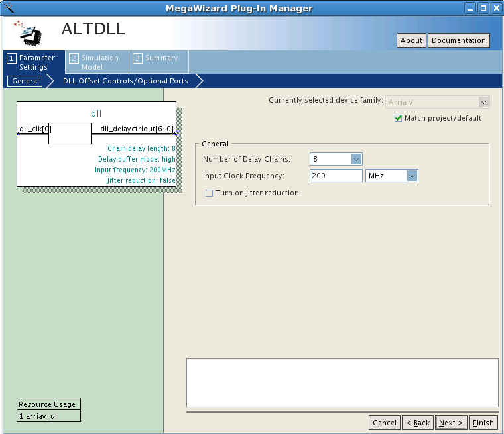Switch to Simulation Model tab
This screenshot has width=504, height=434.
pyautogui.click(x=97, y=62)
